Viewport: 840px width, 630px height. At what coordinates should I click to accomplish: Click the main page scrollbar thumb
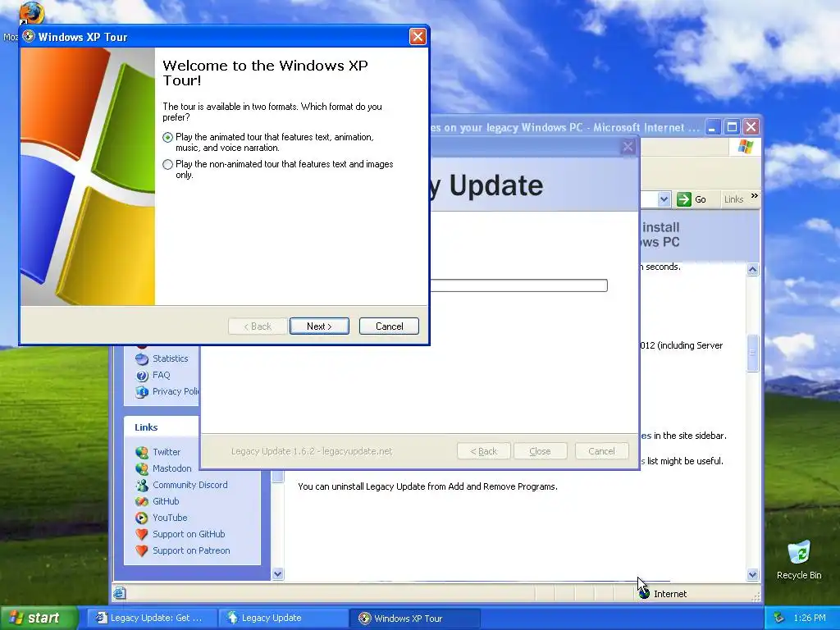click(x=753, y=353)
